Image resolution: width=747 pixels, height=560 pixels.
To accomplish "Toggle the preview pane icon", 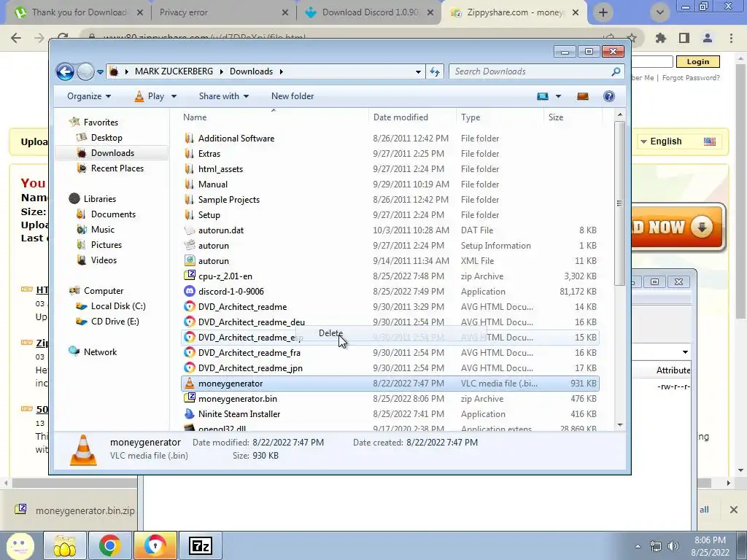I will click(x=583, y=96).
